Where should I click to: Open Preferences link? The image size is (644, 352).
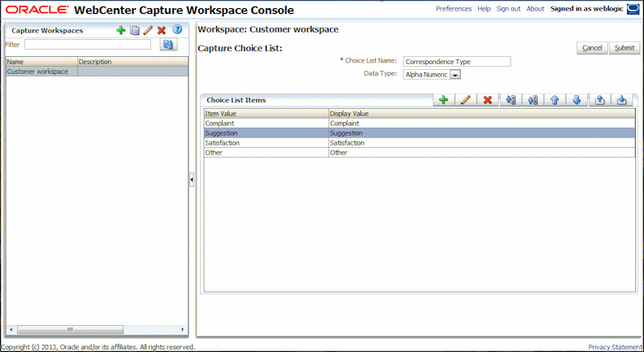pyautogui.click(x=454, y=9)
